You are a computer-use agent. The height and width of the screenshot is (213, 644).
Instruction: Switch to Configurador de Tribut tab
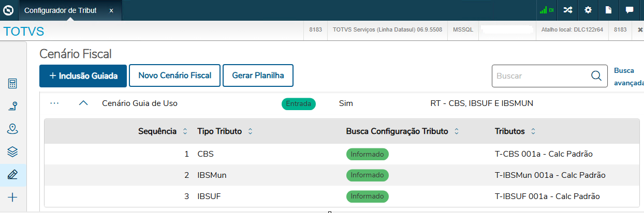point(61,10)
